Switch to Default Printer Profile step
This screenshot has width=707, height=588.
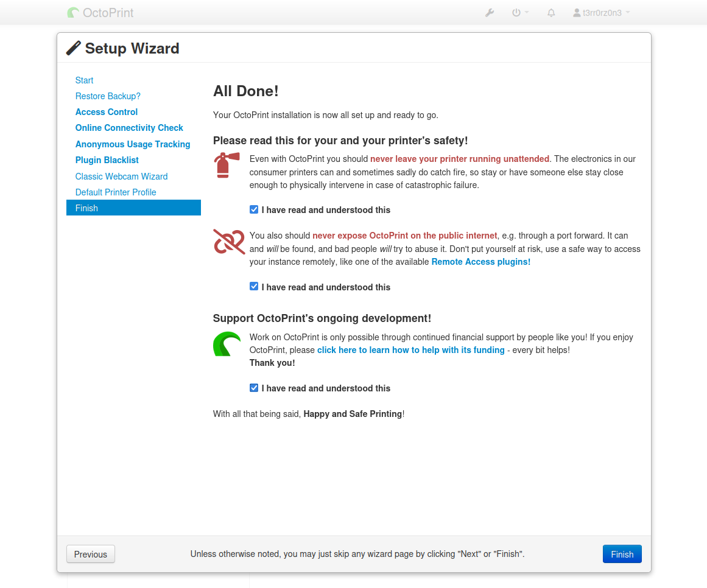tap(116, 192)
